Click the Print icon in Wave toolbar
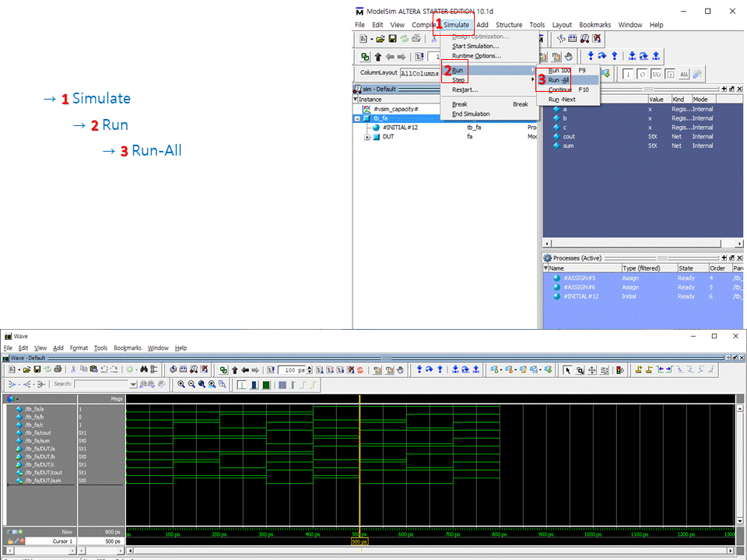 pyautogui.click(x=58, y=369)
